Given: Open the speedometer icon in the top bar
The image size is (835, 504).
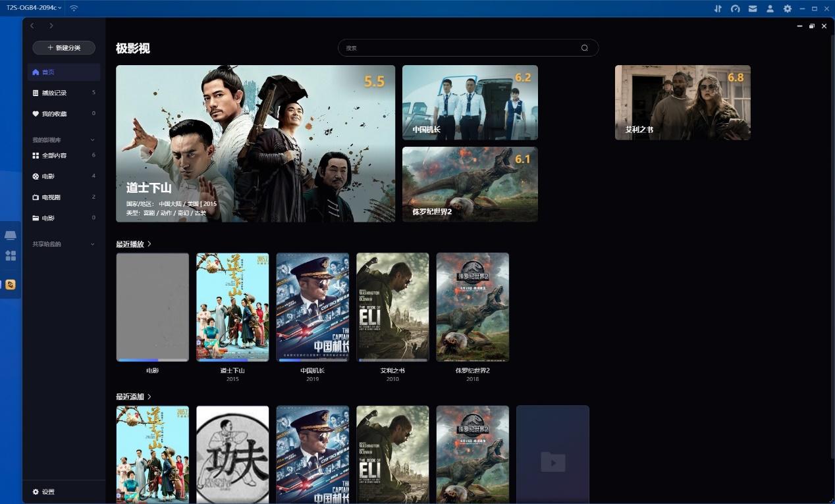Looking at the screenshot, I should [x=736, y=9].
